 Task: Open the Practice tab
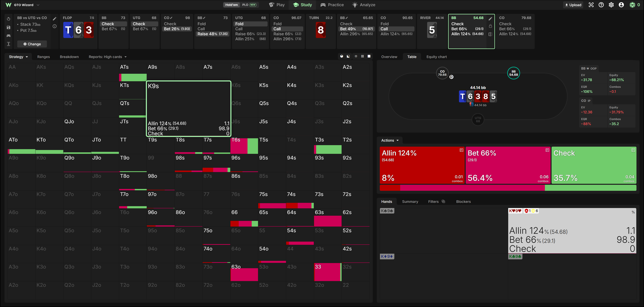click(x=332, y=5)
